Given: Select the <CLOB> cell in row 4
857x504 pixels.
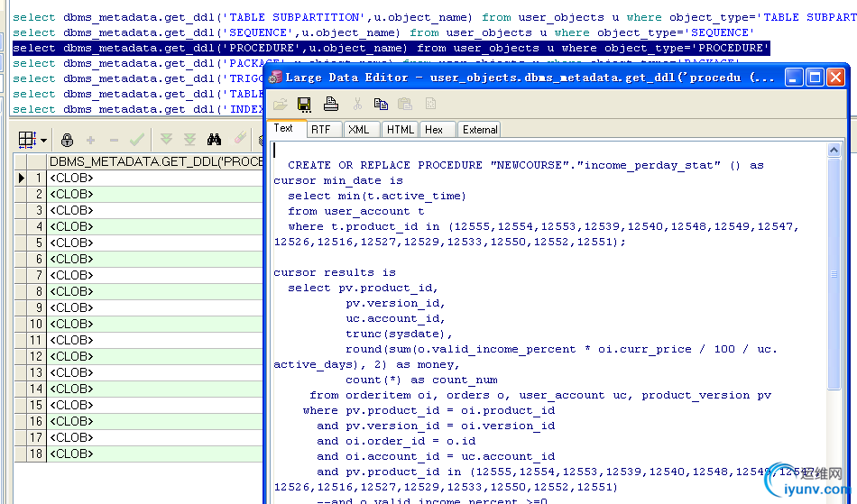Looking at the screenshot, I should (x=155, y=226).
